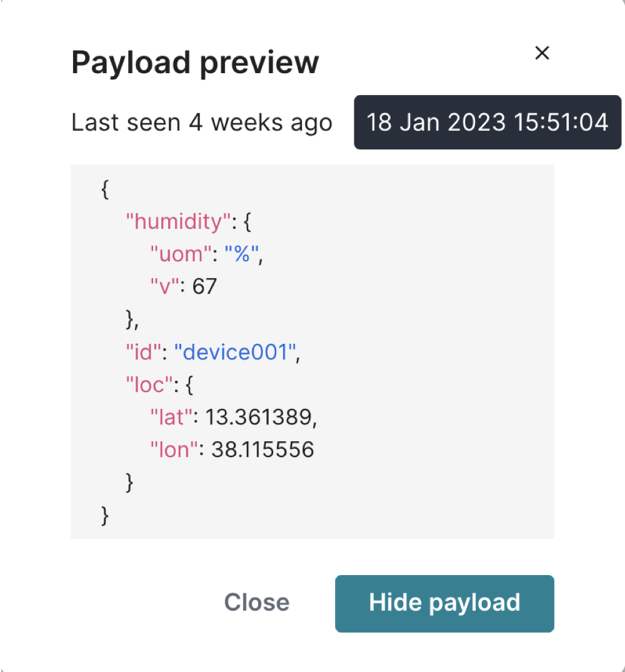Click the Close button
This screenshot has height=672, width=625.
pyautogui.click(x=257, y=602)
